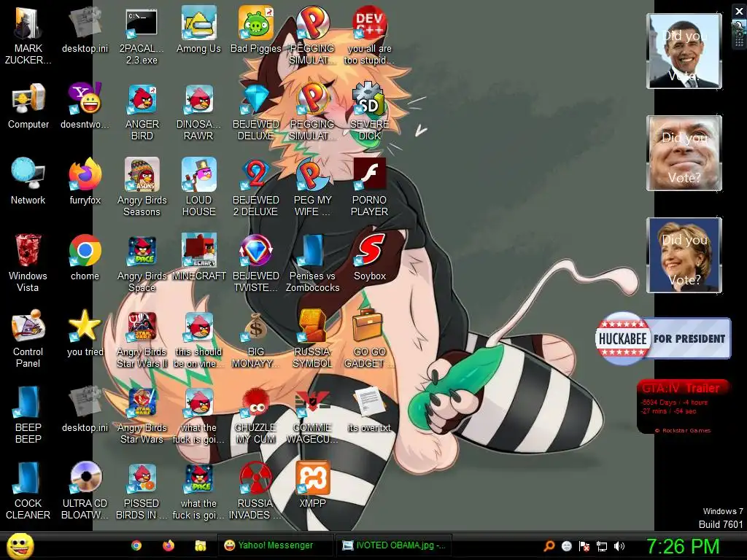Switch to the Yahoo! Messenger taskbar button
Viewport: 747px width, 560px height.
click(x=275, y=545)
